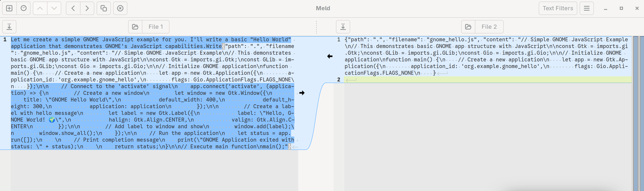Click line number 2 in the right pane gutter

pyautogui.click(x=339, y=80)
